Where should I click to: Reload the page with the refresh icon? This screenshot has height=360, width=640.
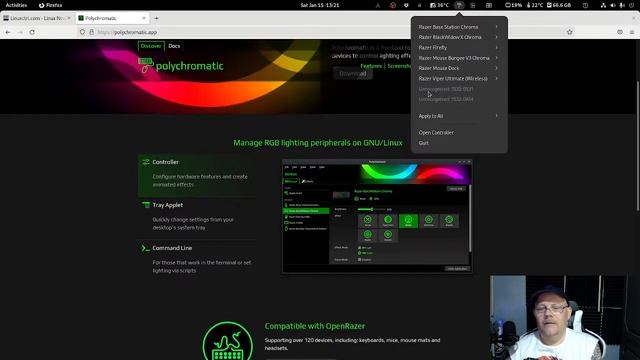coord(32,32)
